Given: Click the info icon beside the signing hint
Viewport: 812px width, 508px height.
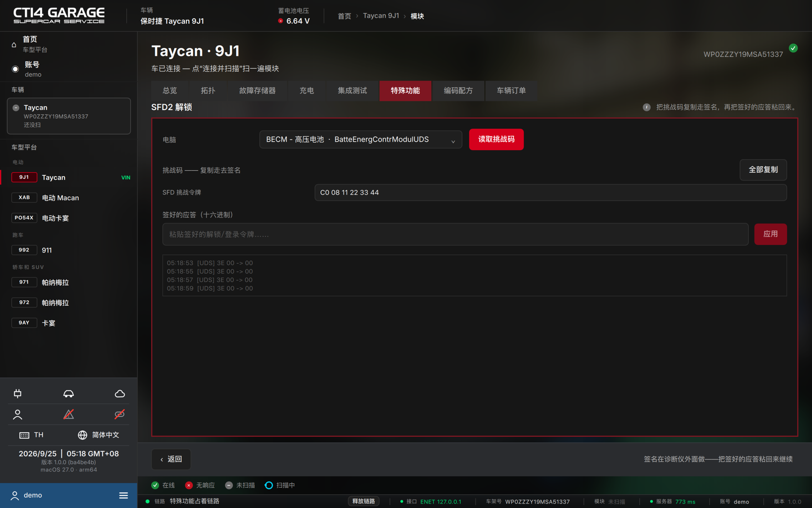Looking at the screenshot, I should [x=647, y=107].
